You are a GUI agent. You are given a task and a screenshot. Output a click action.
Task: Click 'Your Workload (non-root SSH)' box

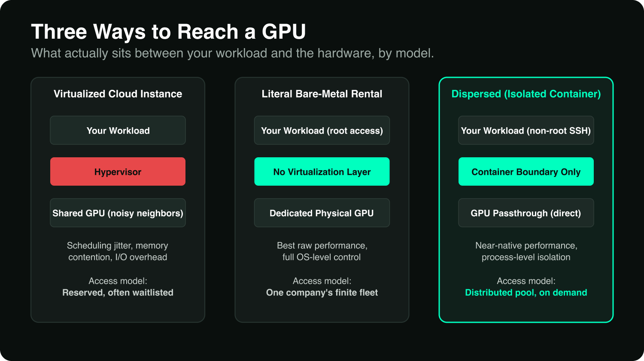(x=526, y=130)
